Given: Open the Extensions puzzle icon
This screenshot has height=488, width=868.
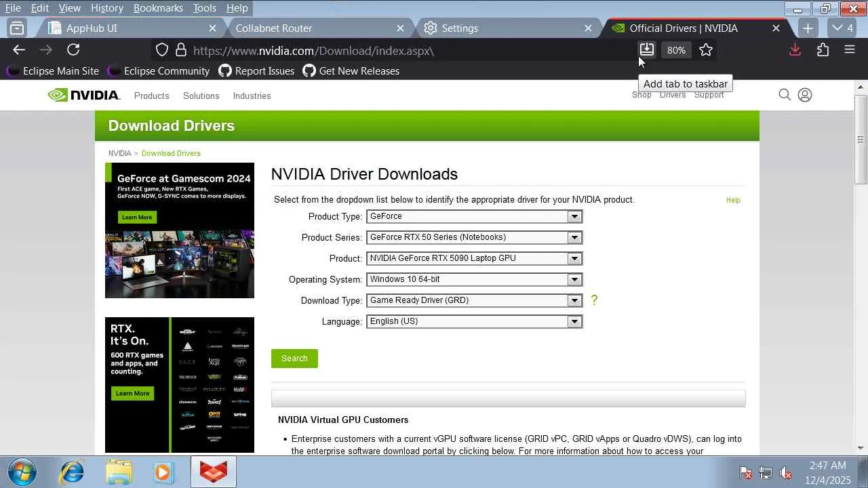Looking at the screenshot, I should [x=823, y=49].
